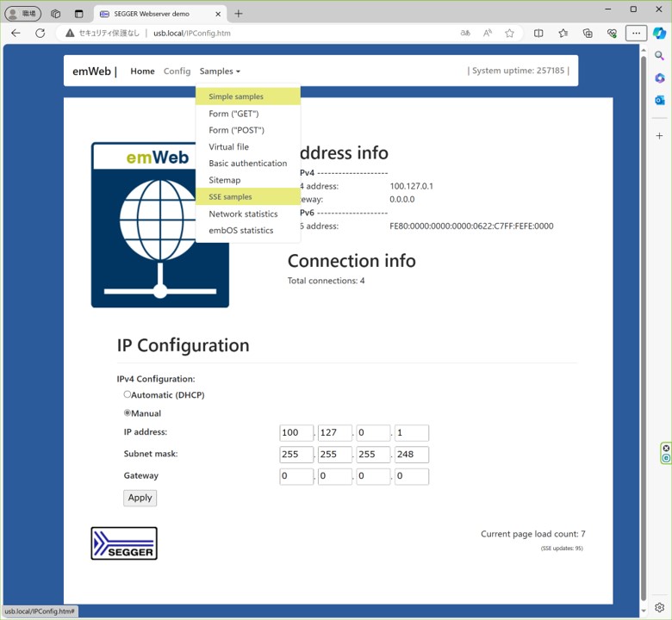
Task: Open the Copilot icon in toolbar
Action: click(x=659, y=34)
